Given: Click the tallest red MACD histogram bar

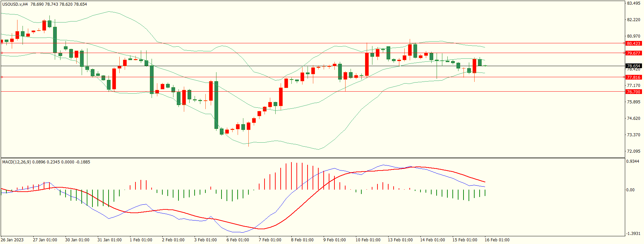Looking at the screenshot, I should coord(291,176).
